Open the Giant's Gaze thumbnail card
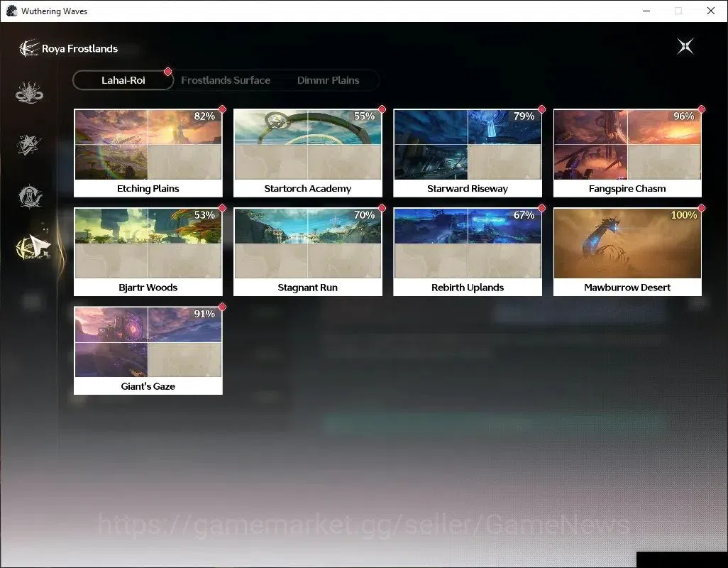Viewport: 728px width, 568px height. coord(148,351)
